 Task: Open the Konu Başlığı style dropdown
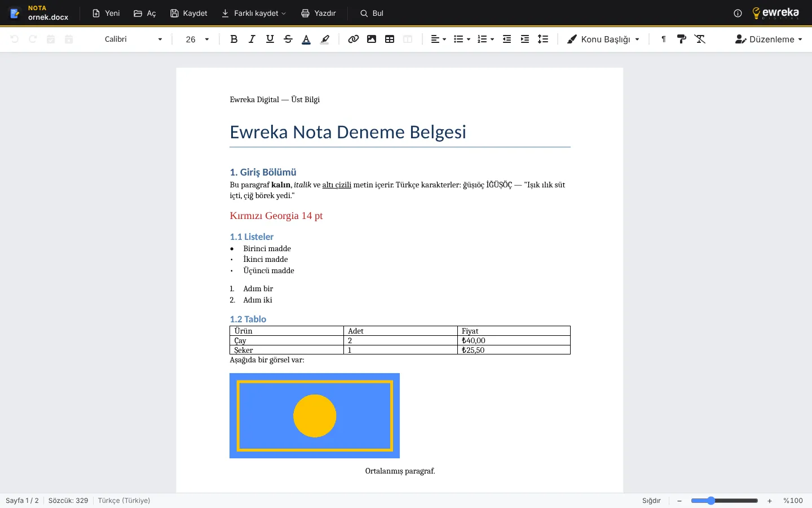(603, 39)
